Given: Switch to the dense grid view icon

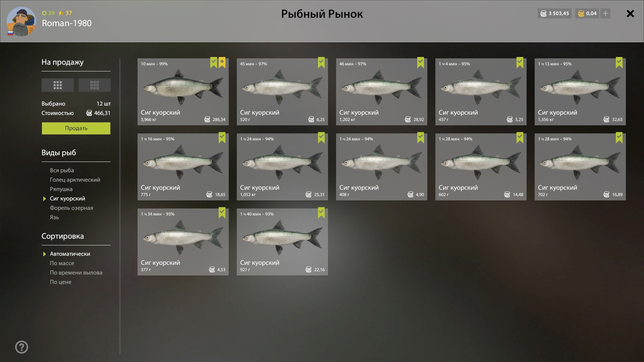Looking at the screenshot, I should [x=58, y=85].
